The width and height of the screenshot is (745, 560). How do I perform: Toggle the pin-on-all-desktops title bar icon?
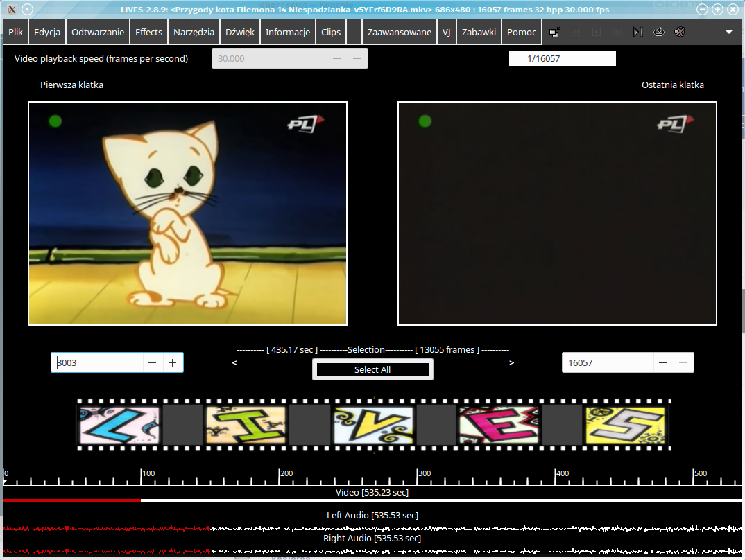coord(28,9)
